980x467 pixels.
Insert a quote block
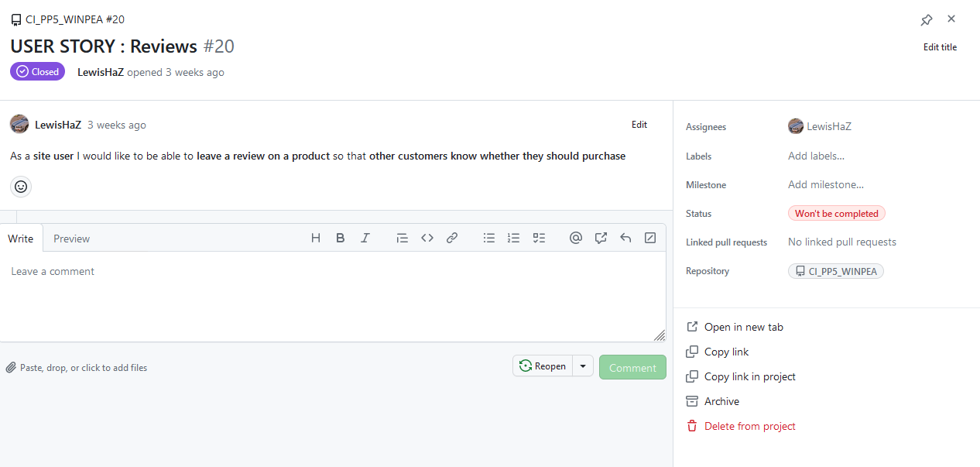[x=402, y=239]
